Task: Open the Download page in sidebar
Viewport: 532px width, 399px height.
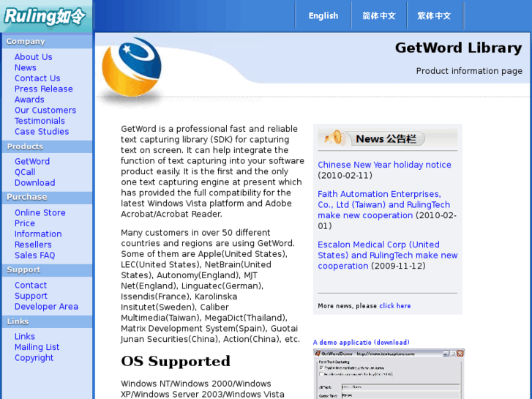Action: coord(34,182)
